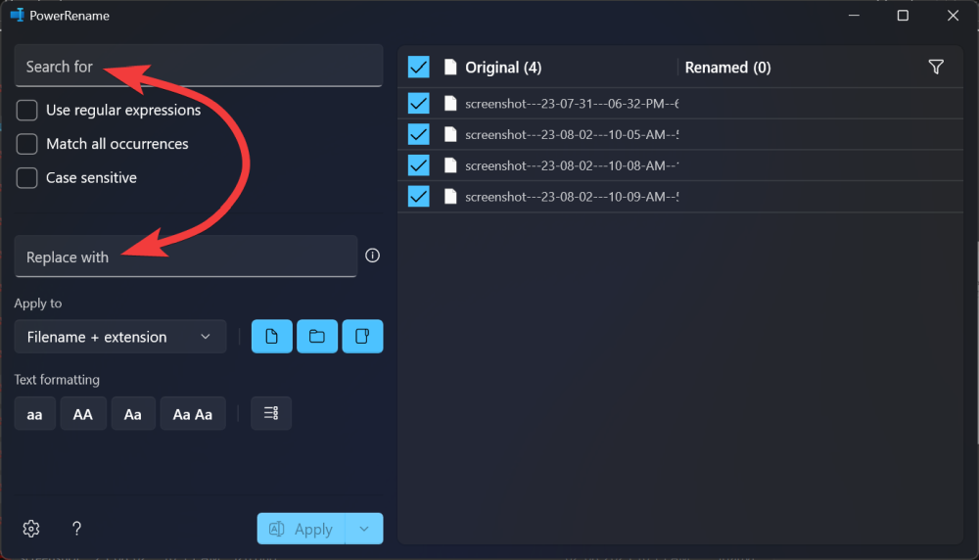The width and height of the screenshot is (979, 560).
Task: Select file name screenshot---23-08-02---10-09-AM
Action: [x=572, y=198]
